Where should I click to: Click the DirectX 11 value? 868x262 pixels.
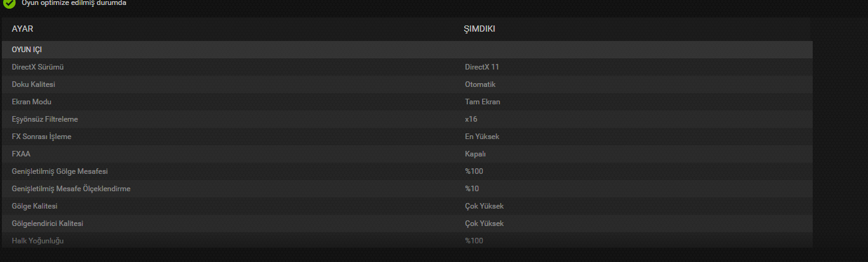point(482,67)
